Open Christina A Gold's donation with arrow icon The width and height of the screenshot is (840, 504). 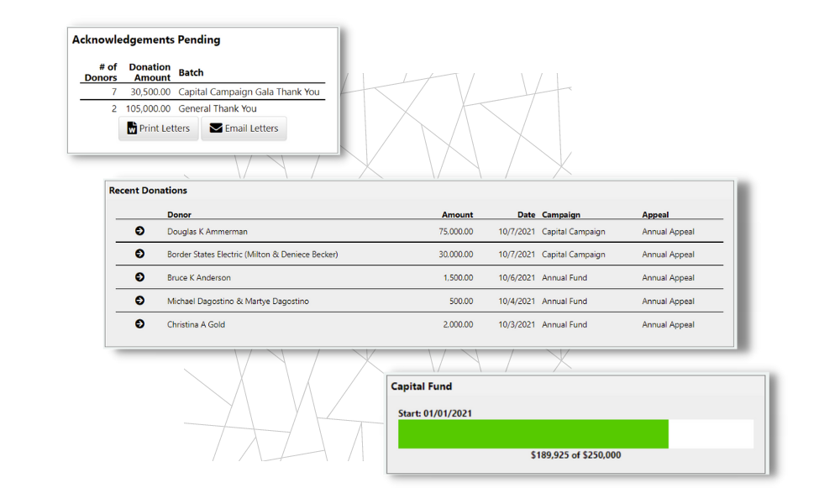(139, 324)
